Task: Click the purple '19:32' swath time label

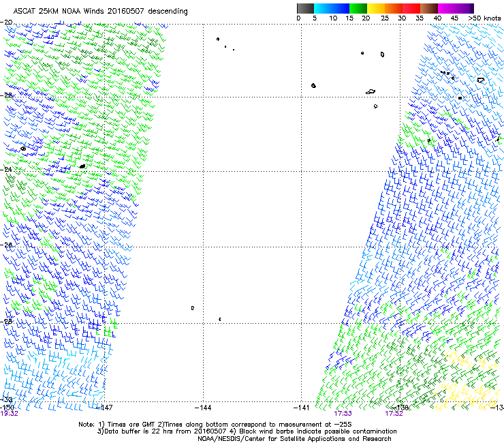Action: (9, 414)
